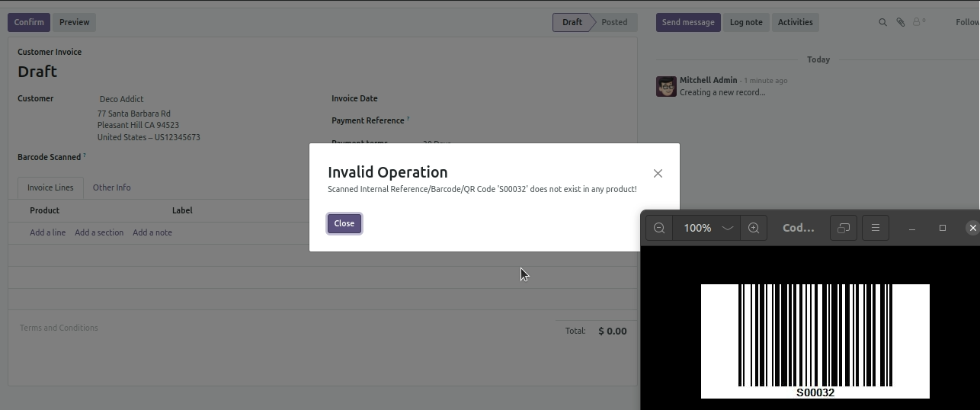The width and height of the screenshot is (980, 410).
Task: Minimize the image viewer window
Action: point(911,228)
